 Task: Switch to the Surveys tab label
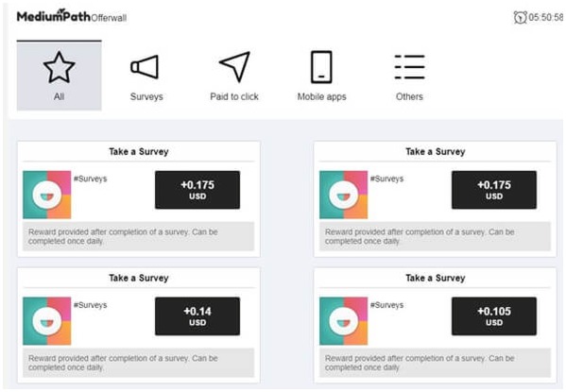146,96
